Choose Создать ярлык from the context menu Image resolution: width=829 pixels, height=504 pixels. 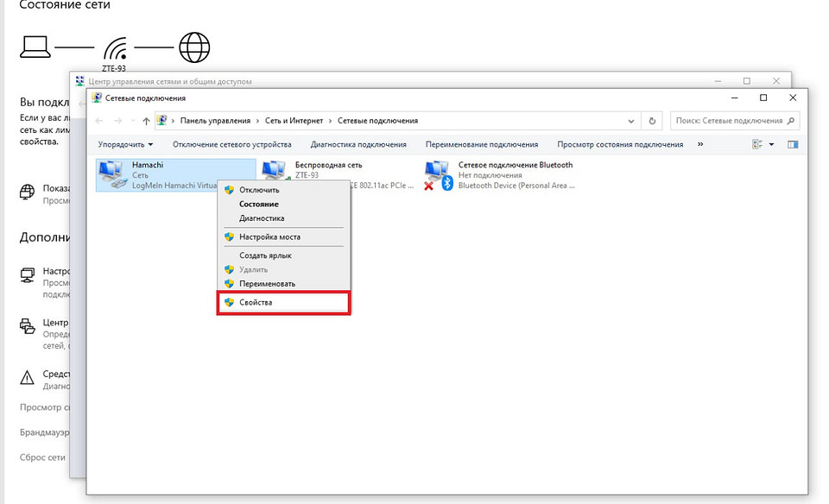pyautogui.click(x=265, y=255)
